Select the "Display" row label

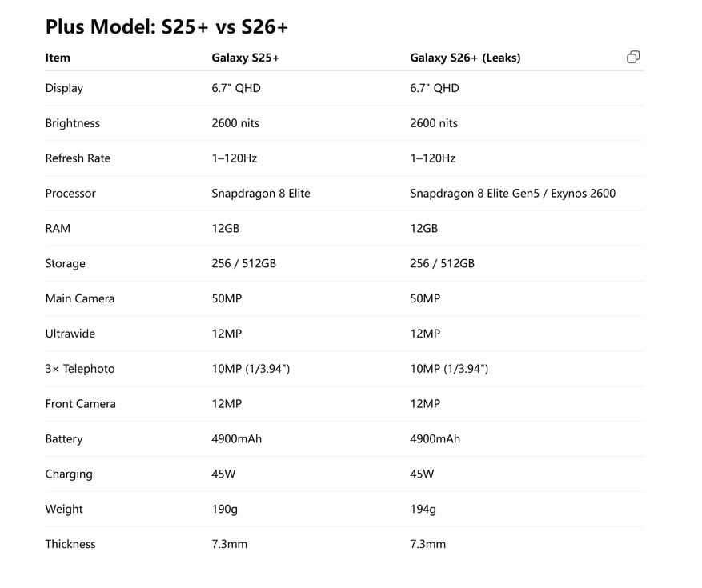(x=64, y=88)
